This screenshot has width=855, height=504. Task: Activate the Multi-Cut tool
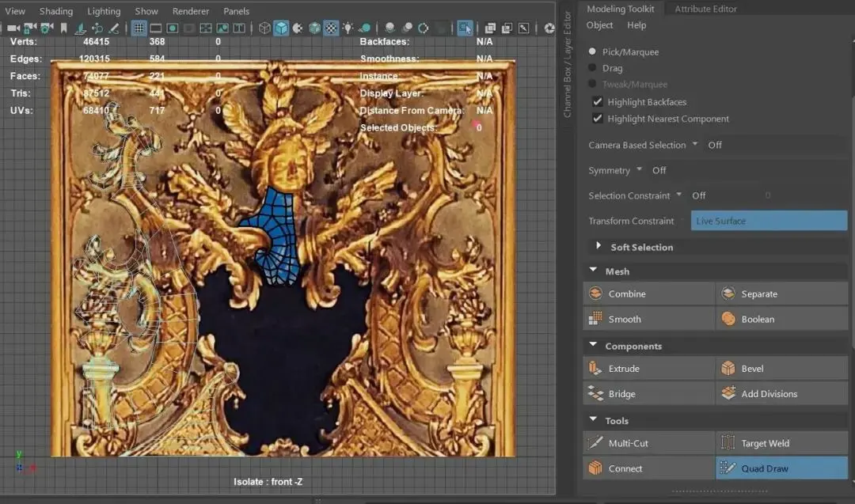click(649, 443)
